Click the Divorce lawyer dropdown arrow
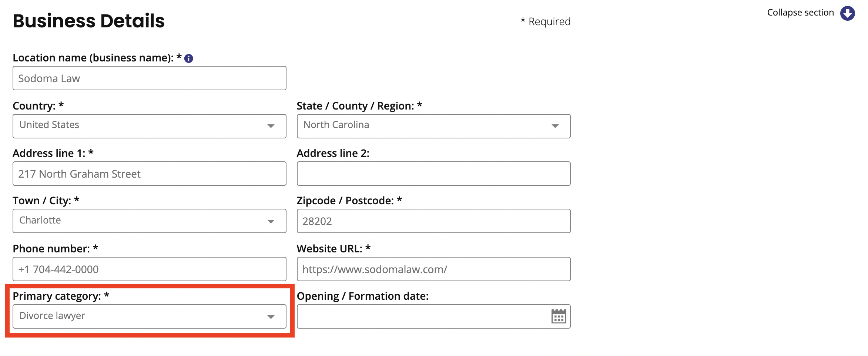The width and height of the screenshot is (868, 356). coord(271,317)
